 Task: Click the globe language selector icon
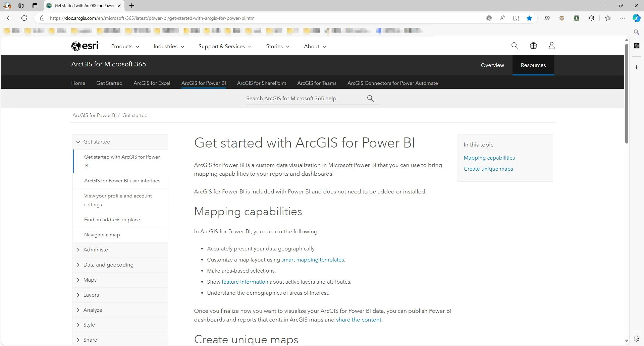pos(533,46)
